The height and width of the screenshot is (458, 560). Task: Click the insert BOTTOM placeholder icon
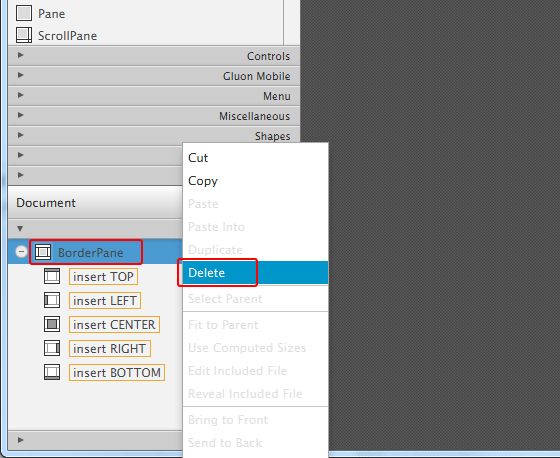click(52, 372)
